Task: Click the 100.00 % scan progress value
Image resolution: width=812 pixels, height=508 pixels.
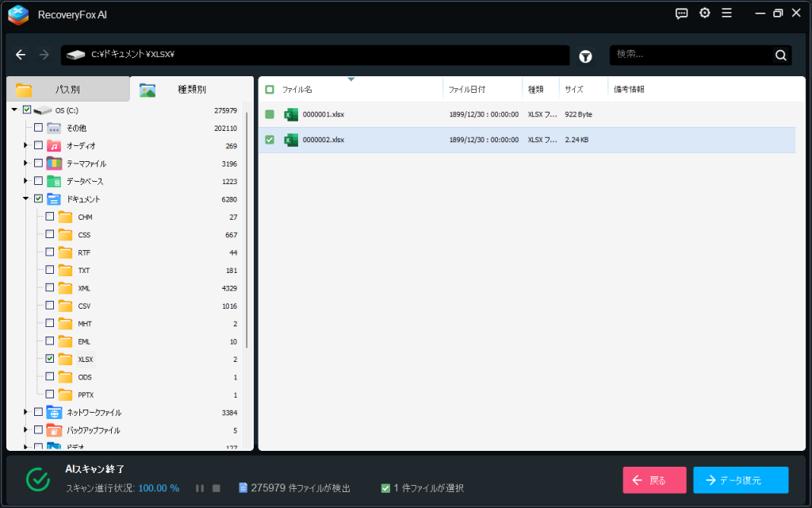Action: point(159,488)
